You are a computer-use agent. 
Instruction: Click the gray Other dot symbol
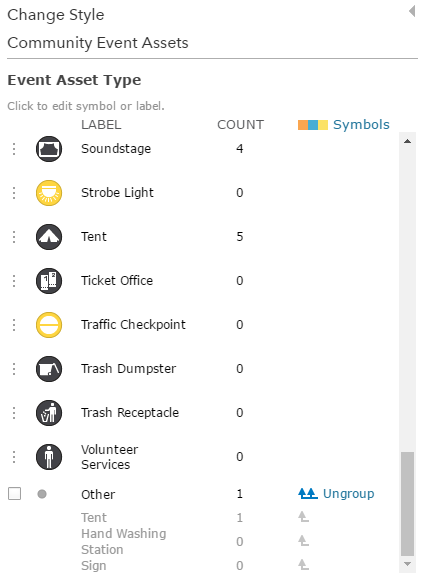tap(42, 494)
